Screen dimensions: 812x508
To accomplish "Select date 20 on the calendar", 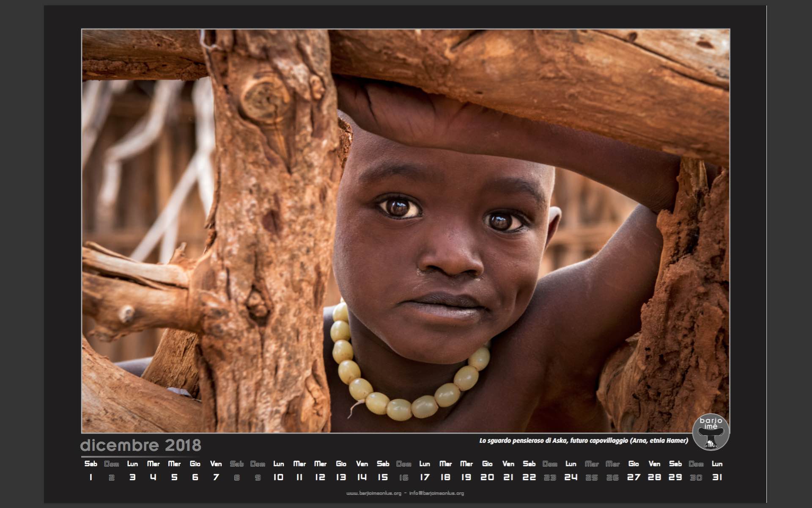I will click(487, 478).
